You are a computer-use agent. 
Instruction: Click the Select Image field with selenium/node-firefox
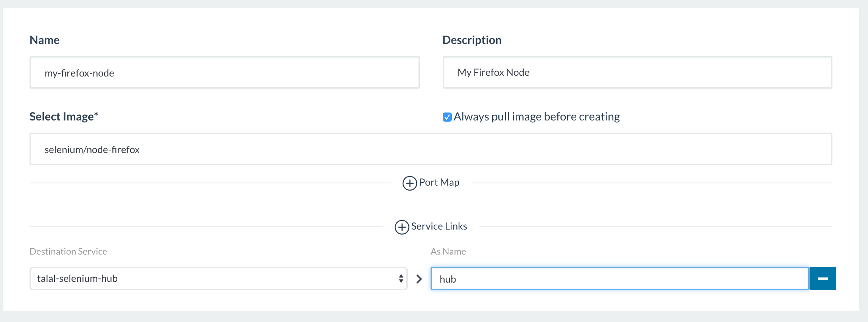[431, 149]
